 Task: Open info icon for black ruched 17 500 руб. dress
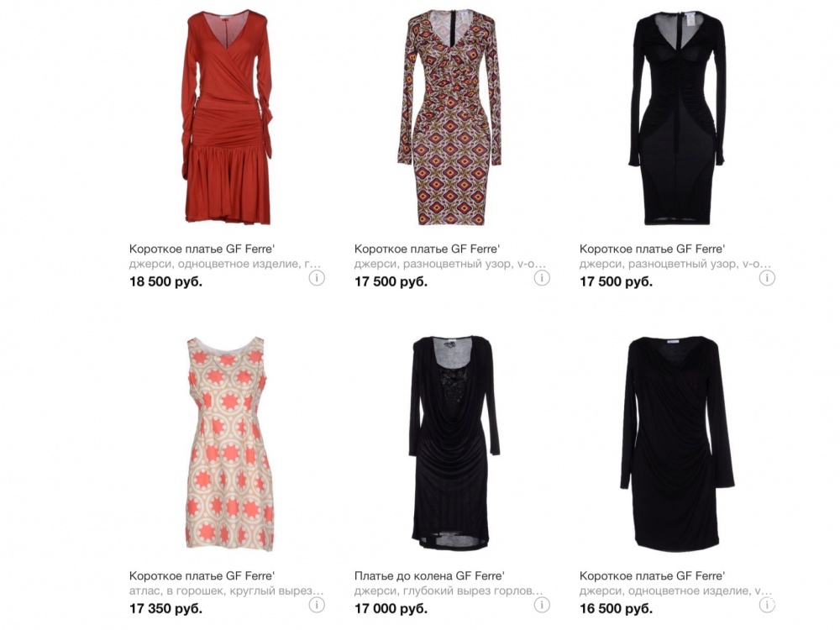coord(767,277)
